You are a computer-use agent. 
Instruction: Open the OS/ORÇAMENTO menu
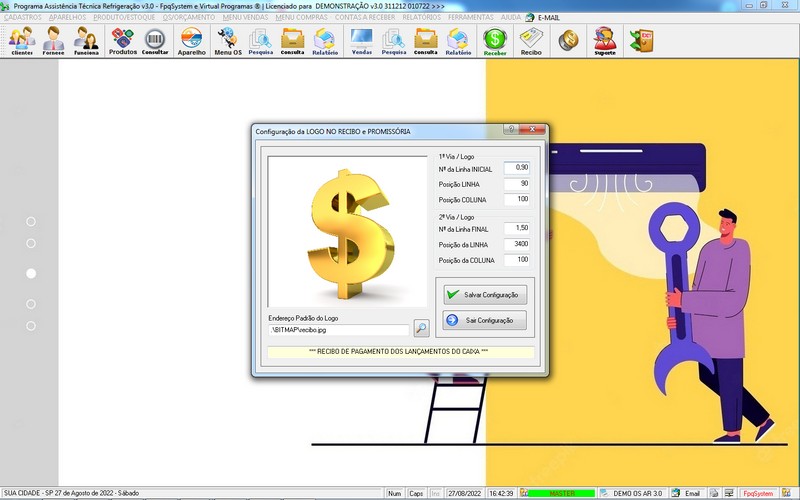point(189,17)
